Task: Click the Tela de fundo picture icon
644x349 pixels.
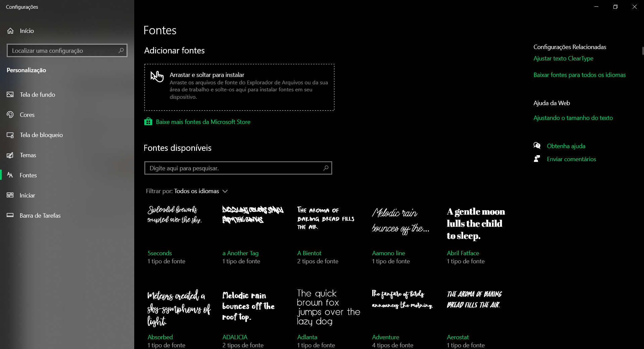Action: coord(10,95)
